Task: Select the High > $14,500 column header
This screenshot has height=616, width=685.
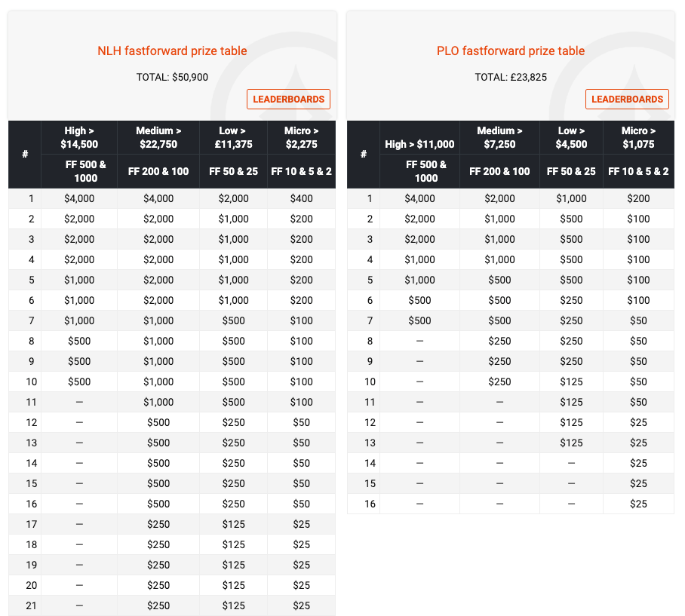Action: pos(79,137)
